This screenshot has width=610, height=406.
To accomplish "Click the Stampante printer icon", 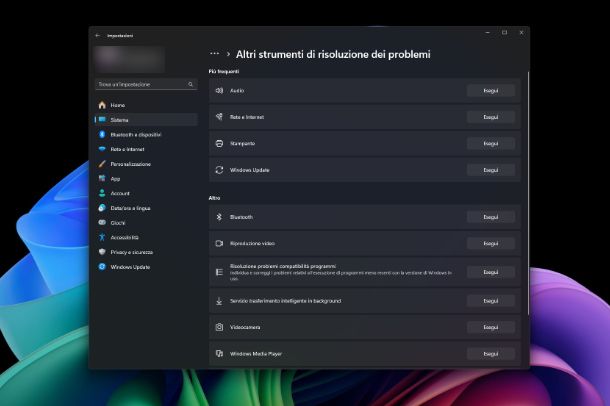I will pos(219,144).
